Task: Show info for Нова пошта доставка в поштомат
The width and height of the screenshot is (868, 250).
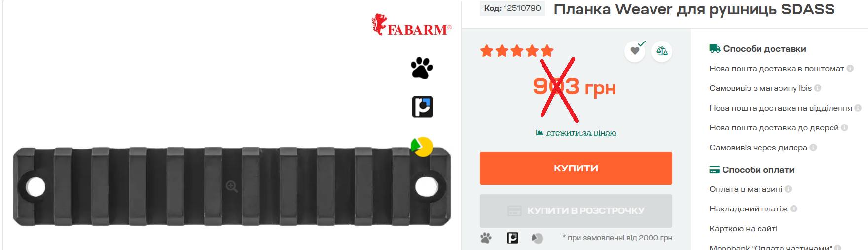Action: (850, 69)
